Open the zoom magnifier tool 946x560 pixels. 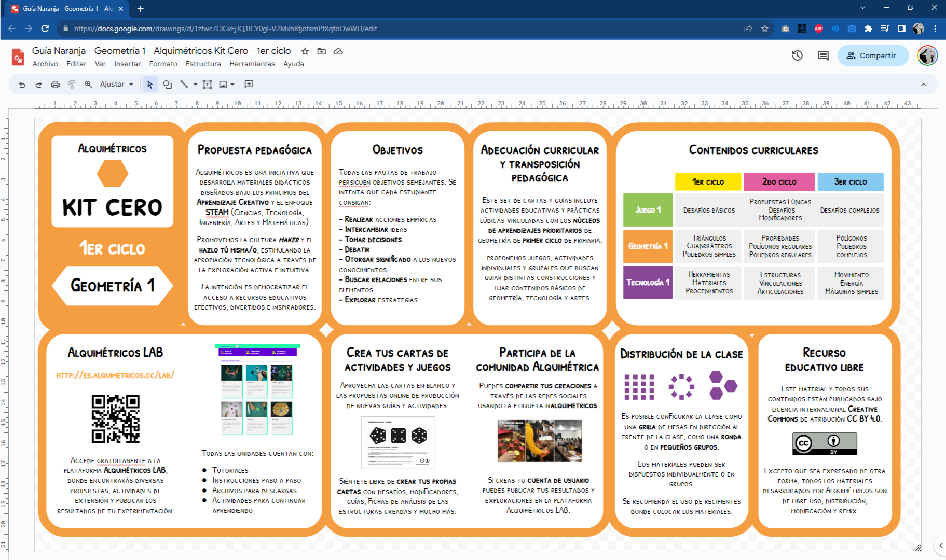point(88,85)
